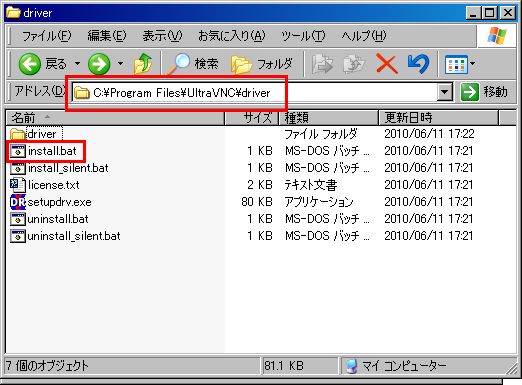Click the Copy To folder icon

click(x=354, y=64)
